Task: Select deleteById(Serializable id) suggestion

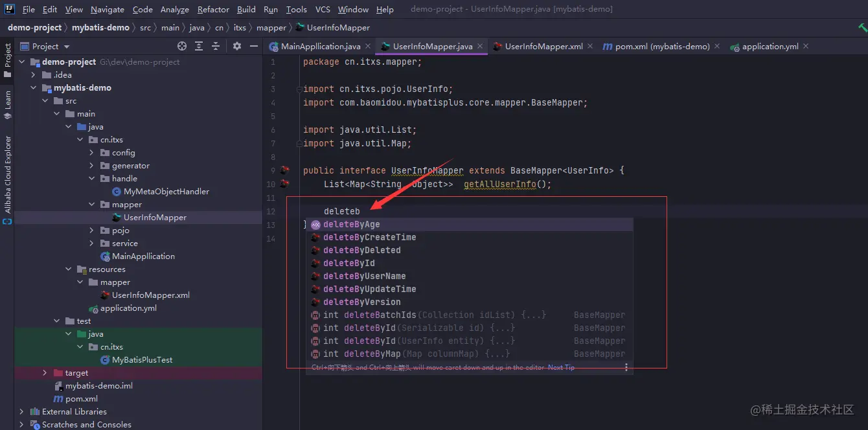Action: pyautogui.click(x=470, y=328)
